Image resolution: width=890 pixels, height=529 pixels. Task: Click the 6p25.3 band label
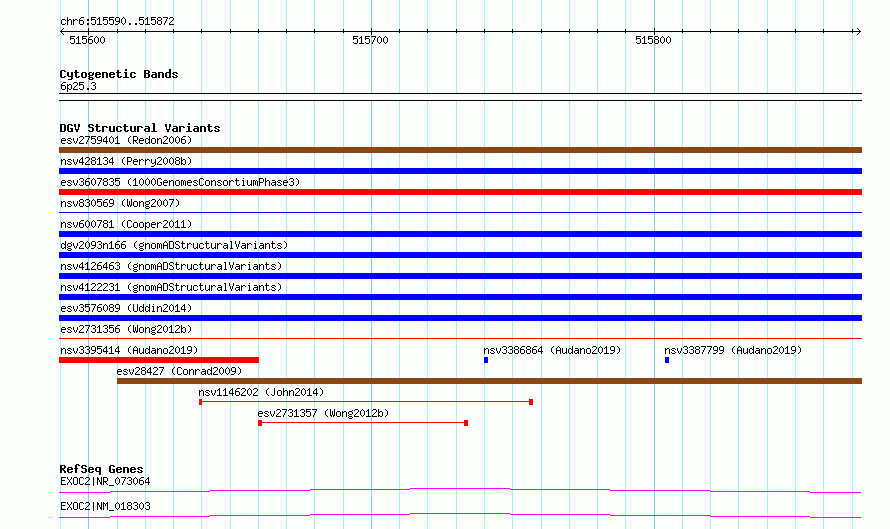pyautogui.click(x=78, y=86)
